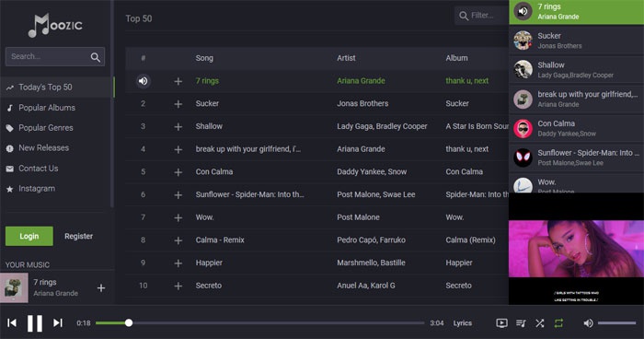
Task: Add Sucker to playlist with plus
Action: coord(178,104)
